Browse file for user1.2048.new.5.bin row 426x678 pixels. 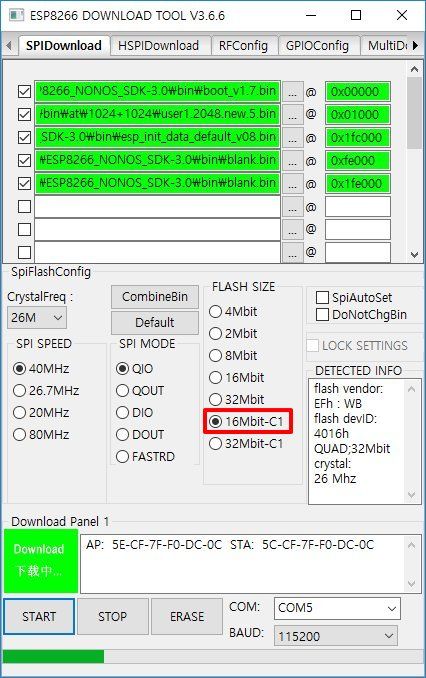[293, 115]
